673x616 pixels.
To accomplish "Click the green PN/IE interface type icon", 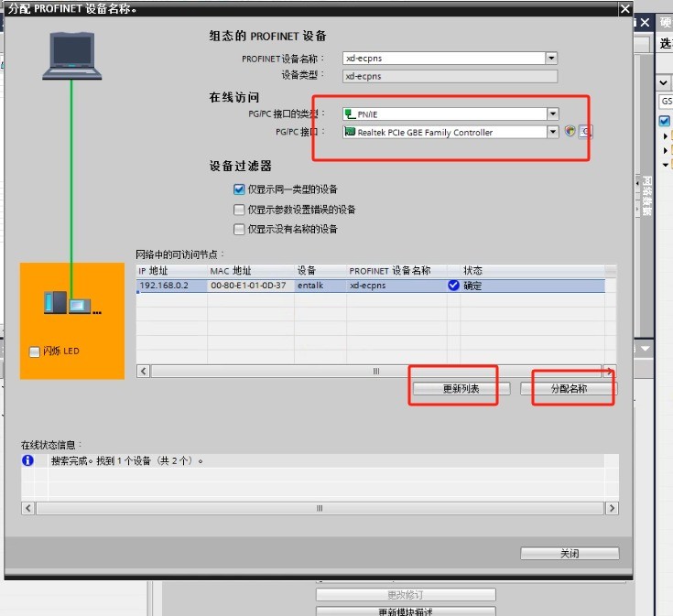I will (350, 113).
